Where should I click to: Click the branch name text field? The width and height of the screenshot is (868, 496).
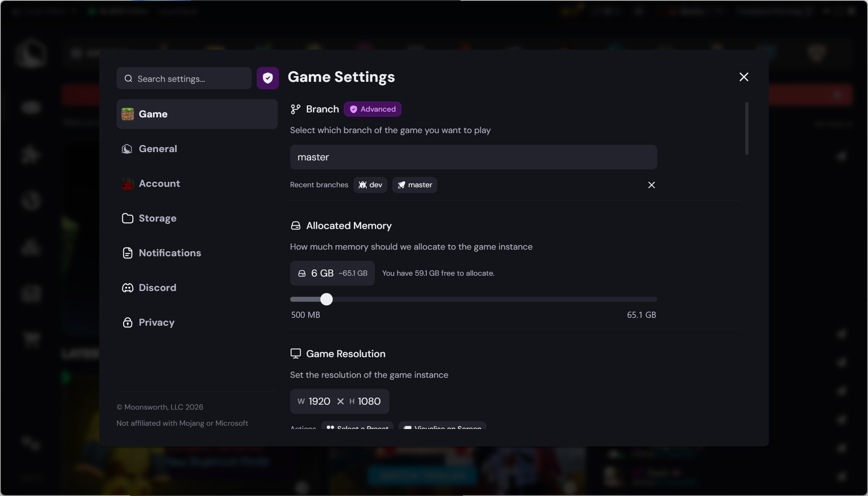coord(473,157)
